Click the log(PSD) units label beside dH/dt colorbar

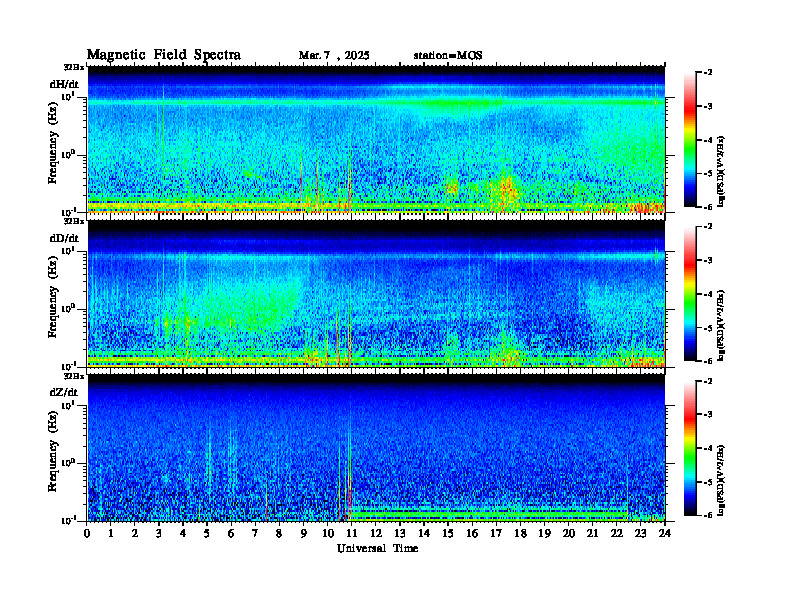[722, 171]
